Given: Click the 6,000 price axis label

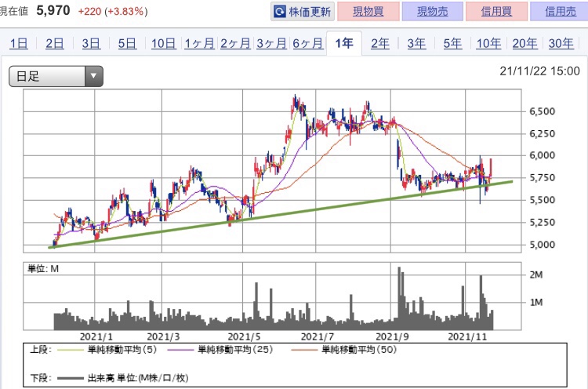Looking at the screenshot, I should 542,155.
